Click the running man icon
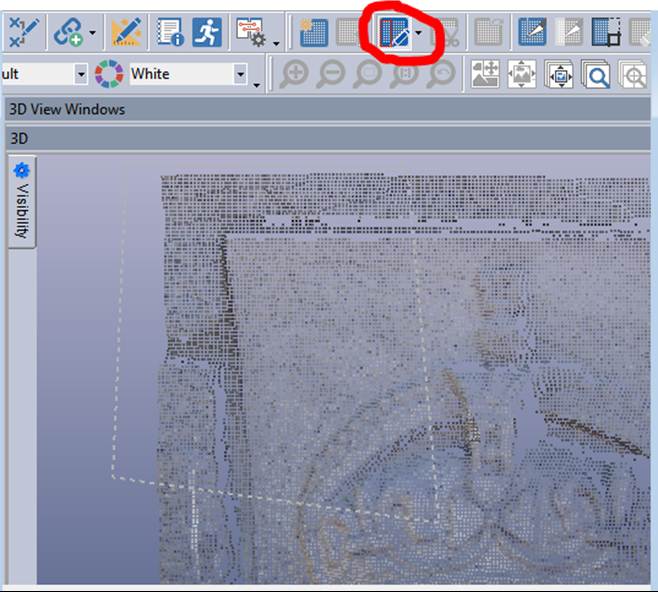The height and width of the screenshot is (592, 658). pos(207,32)
